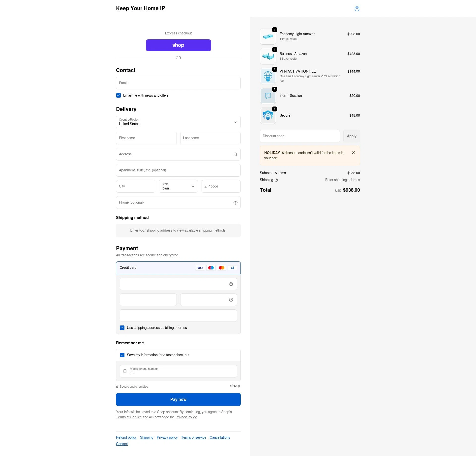Image resolution: width=476 pixels, height=456 pixels.
Task: Apply the discount code
Action: pos(351,136)
